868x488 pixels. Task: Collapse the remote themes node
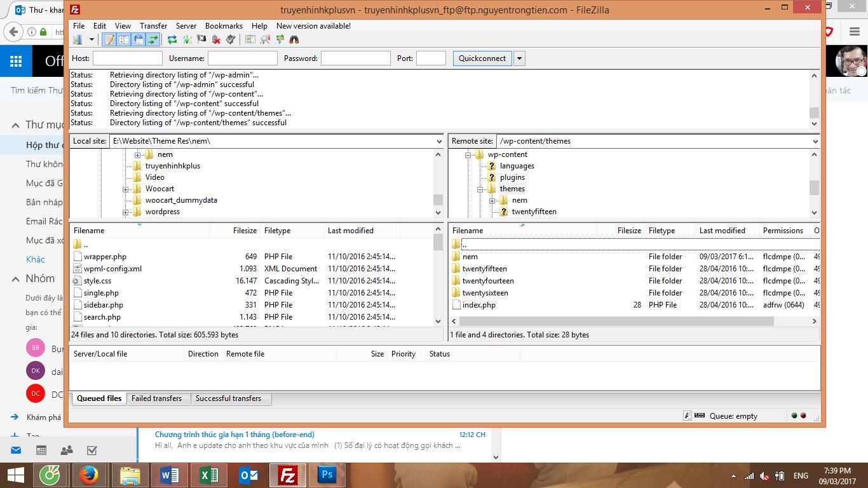tap(480, 189)
